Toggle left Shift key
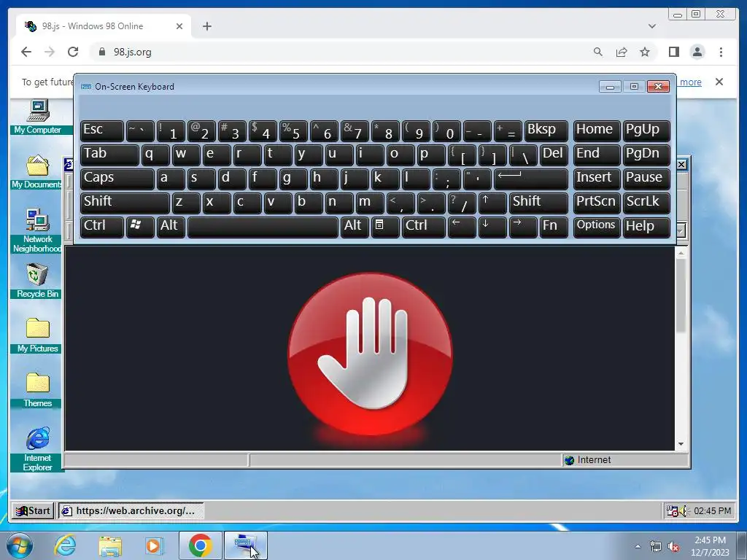The height and width of the screenshot is (560, 747). pyautogui.click(x=125, y=203)
